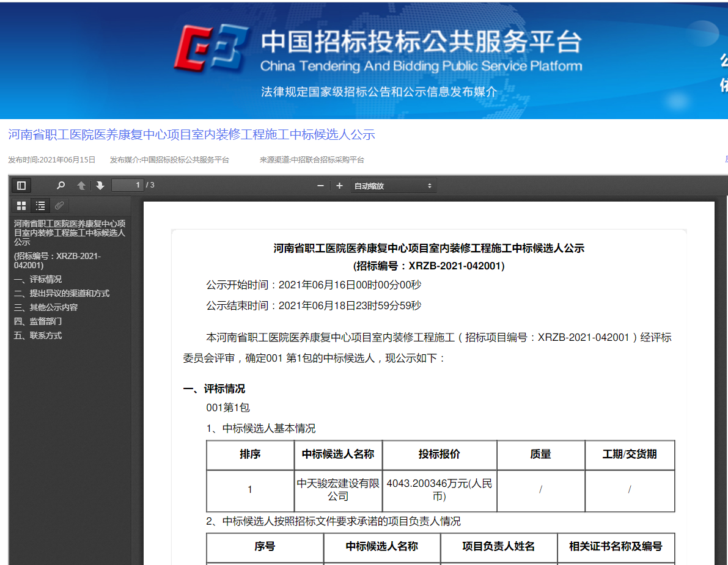Click the 相关证书名称及编号 table header

616,547
